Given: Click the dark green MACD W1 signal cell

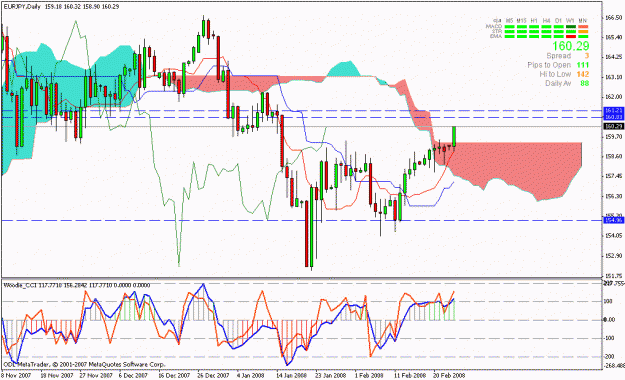Looking at the screenshot, I should click(x=571, y=27).
